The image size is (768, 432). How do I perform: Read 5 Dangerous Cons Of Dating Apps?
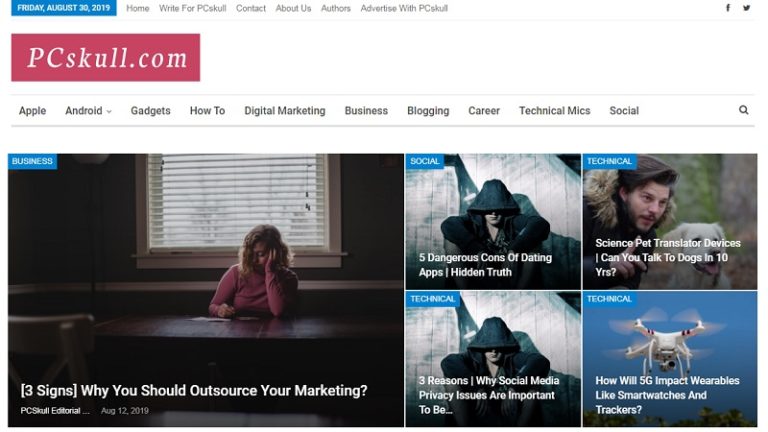pos(485,264)
